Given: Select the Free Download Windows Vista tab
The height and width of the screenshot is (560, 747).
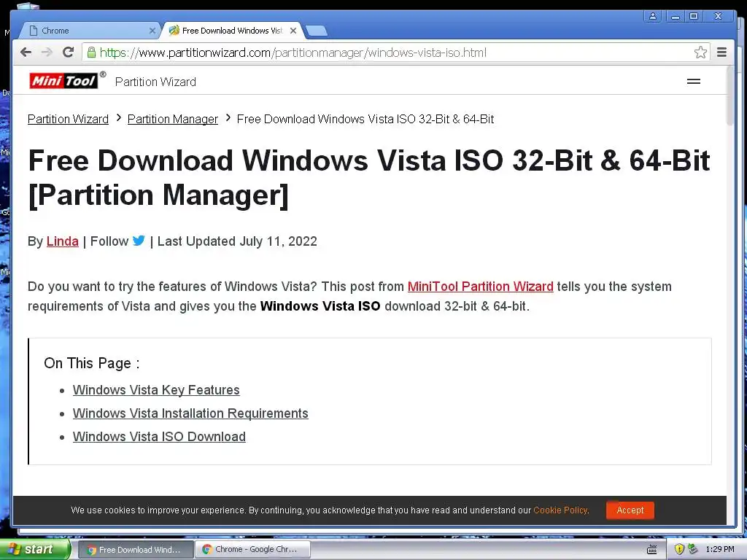Looking at the screenshot, I should click(233, 31).
